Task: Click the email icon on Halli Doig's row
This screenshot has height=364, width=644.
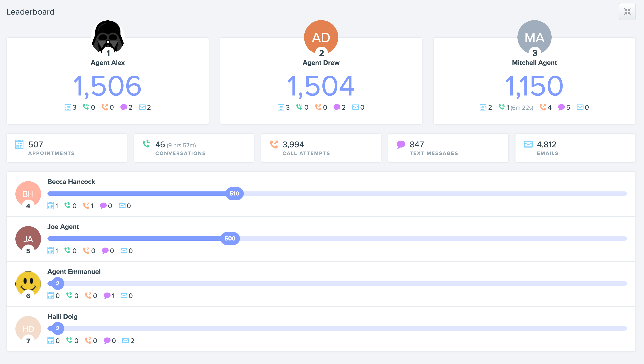Action: 125,340
